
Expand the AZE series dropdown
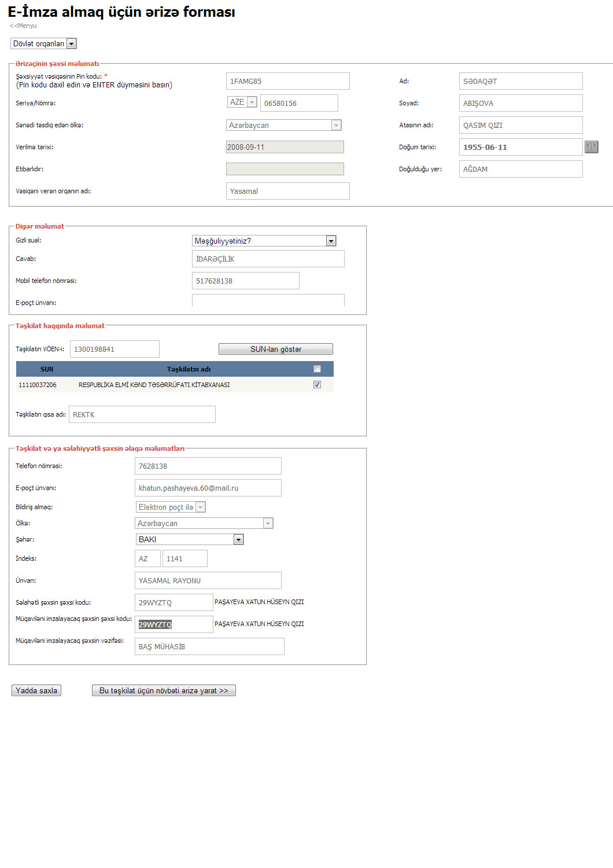tap(242, 102)
